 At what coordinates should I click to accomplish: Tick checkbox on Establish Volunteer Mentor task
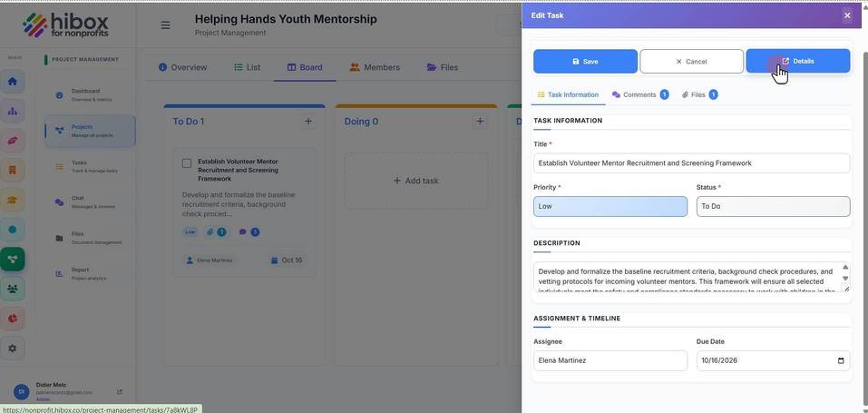coord(187,163)
